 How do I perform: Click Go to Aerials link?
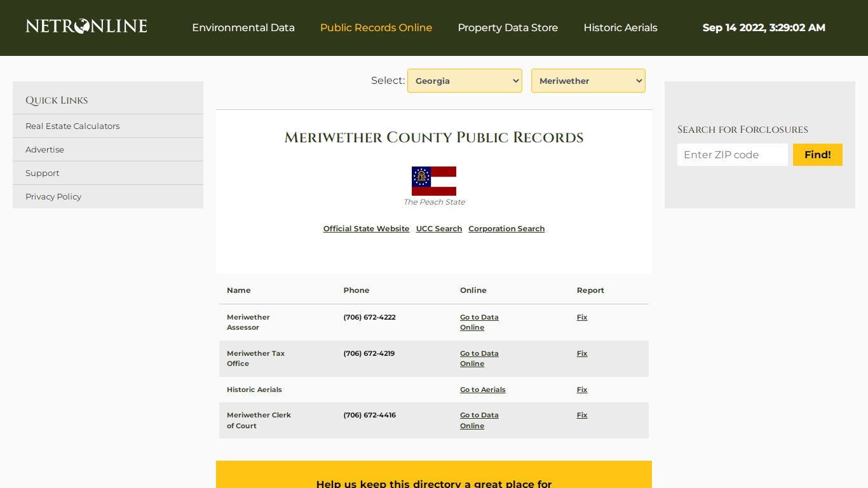coord(483,390)
